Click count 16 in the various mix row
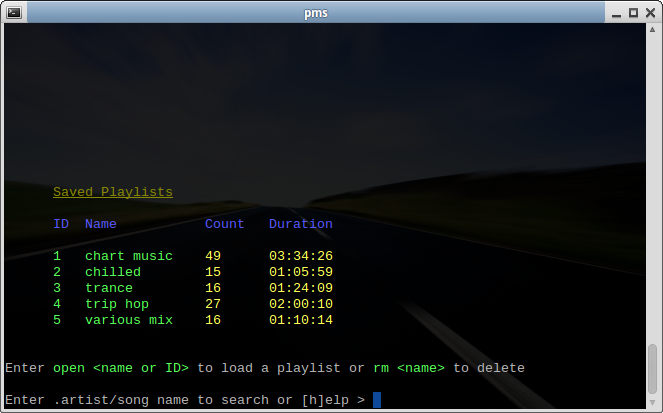The width and height of the screenshot is (663, 413). (213, 320)
